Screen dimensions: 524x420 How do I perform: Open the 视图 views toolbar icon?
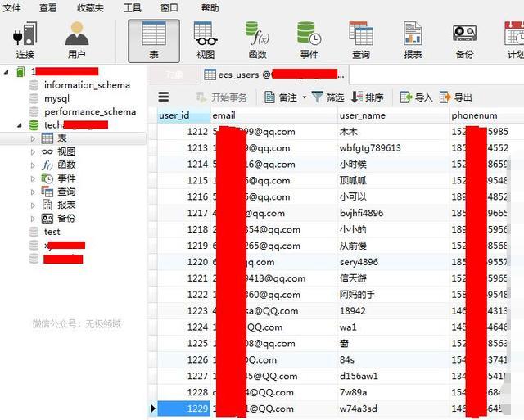(x=206, y=40)
